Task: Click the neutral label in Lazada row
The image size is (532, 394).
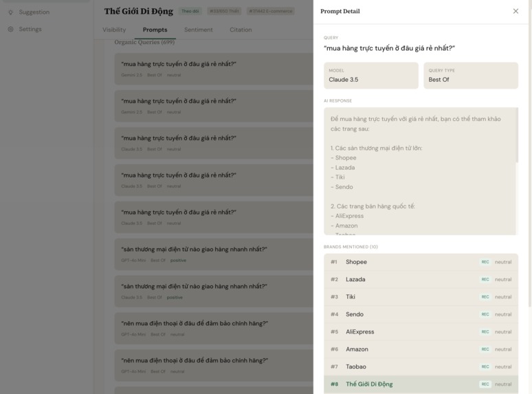Action: point(503,280)
